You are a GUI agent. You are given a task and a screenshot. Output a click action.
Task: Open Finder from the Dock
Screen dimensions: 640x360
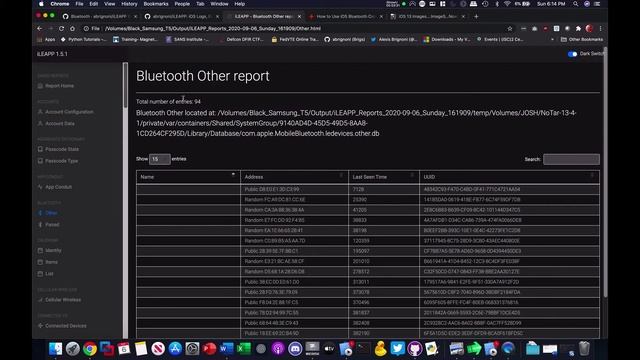click(56, 349)
